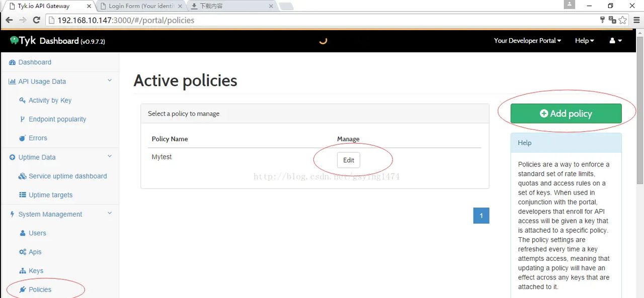The width and height of the screenshot is (644, 298).
Task: Collapse the Uptime Data section
Action: point(110,156)
